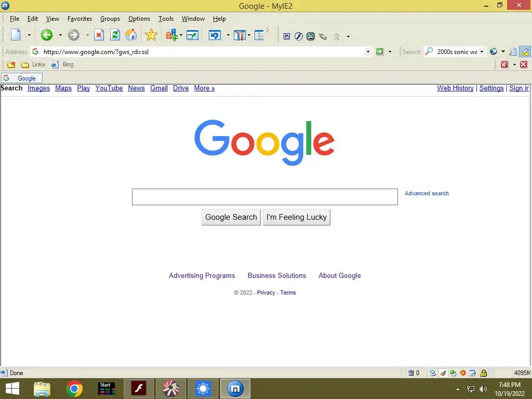Click the Google search input field
532x399 pixels.
click(x=264, y=197)
